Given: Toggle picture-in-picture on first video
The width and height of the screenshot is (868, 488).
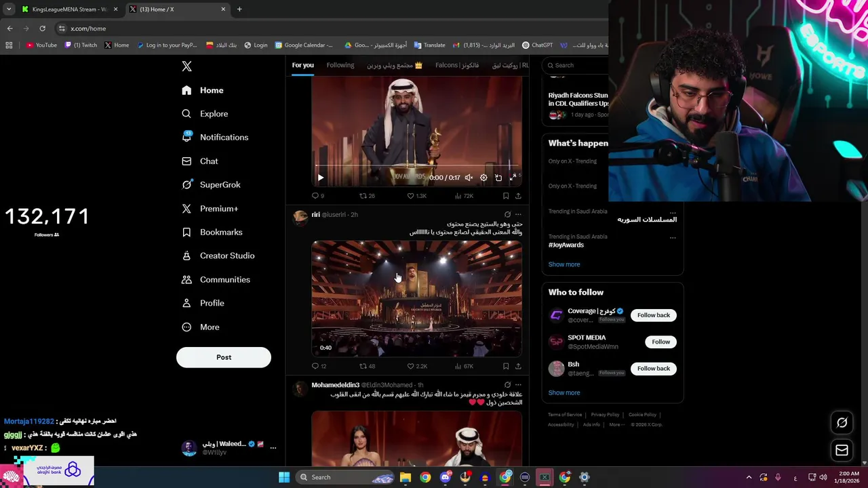Looking at the screenshot, I should (x=498, y=178).
